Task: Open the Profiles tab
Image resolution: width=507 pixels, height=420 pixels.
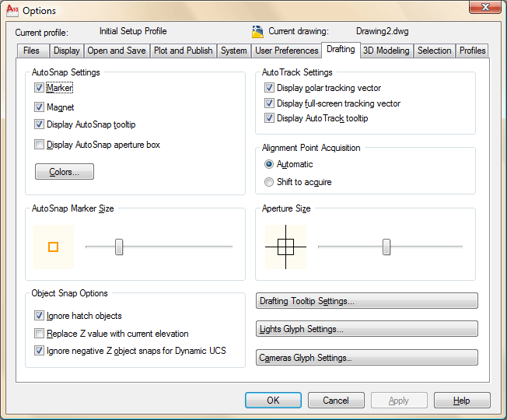Action: 472,51
